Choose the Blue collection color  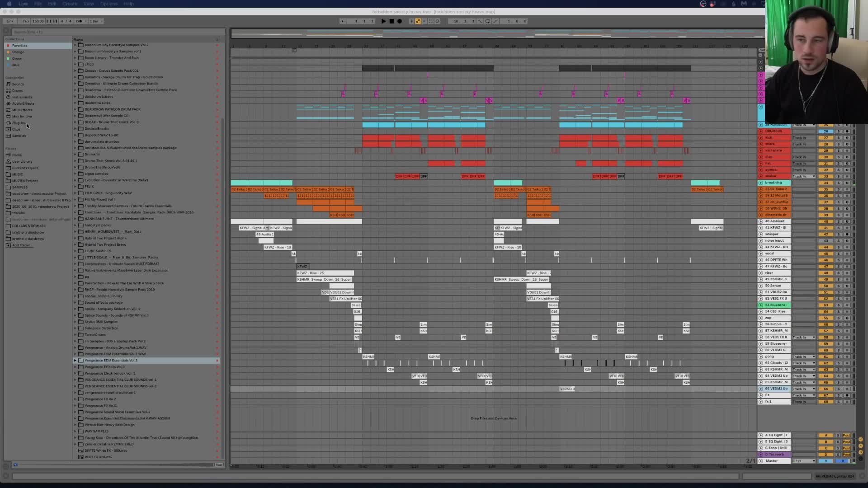pyautogui.click(x=15, y=65)
